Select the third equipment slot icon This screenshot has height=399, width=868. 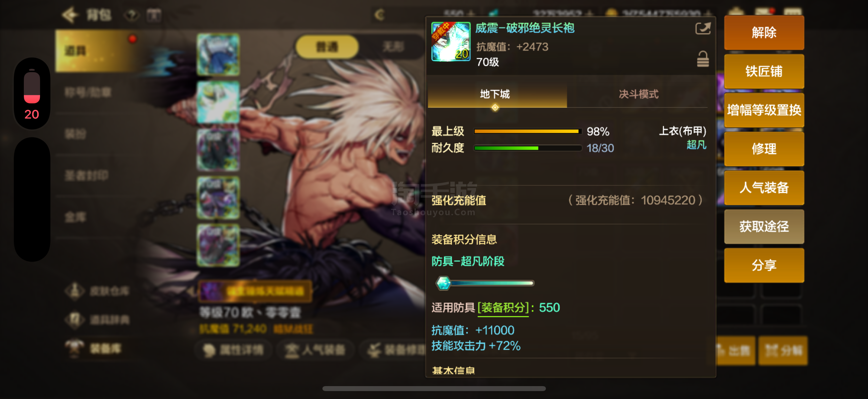pos(218,150)
